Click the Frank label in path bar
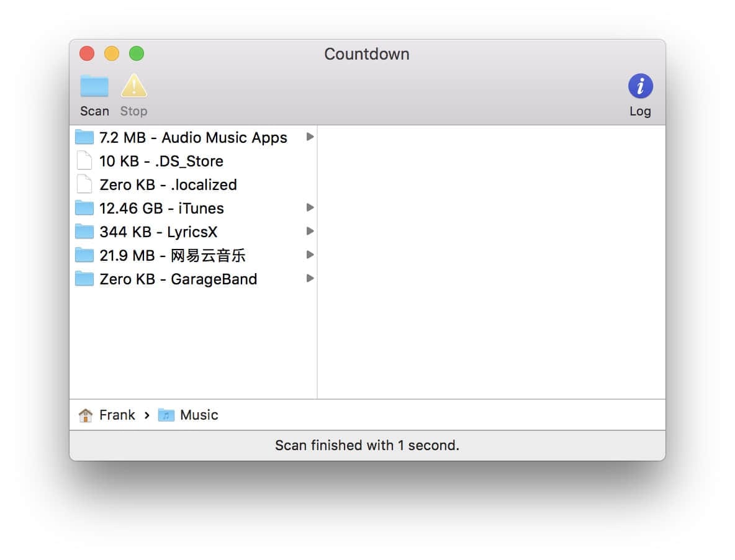 (117, 415)
